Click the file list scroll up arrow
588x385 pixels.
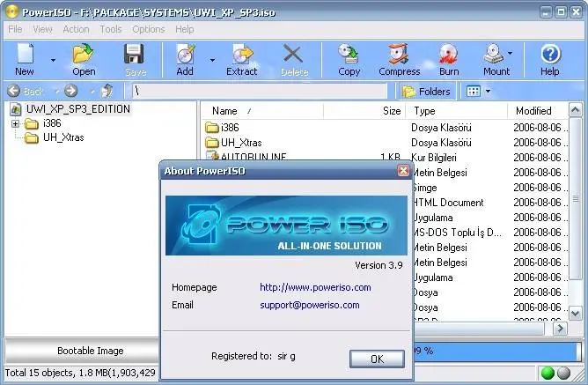(x=576, y=110)
